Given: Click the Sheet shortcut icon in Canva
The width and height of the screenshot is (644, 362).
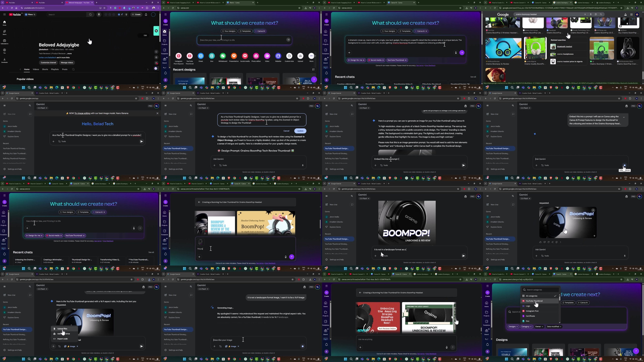Looking at the screenshot, I should click(201, 56).
